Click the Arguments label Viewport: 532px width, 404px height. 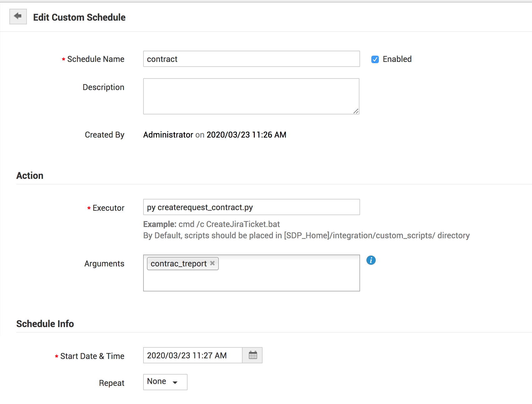tap(104, 264)
